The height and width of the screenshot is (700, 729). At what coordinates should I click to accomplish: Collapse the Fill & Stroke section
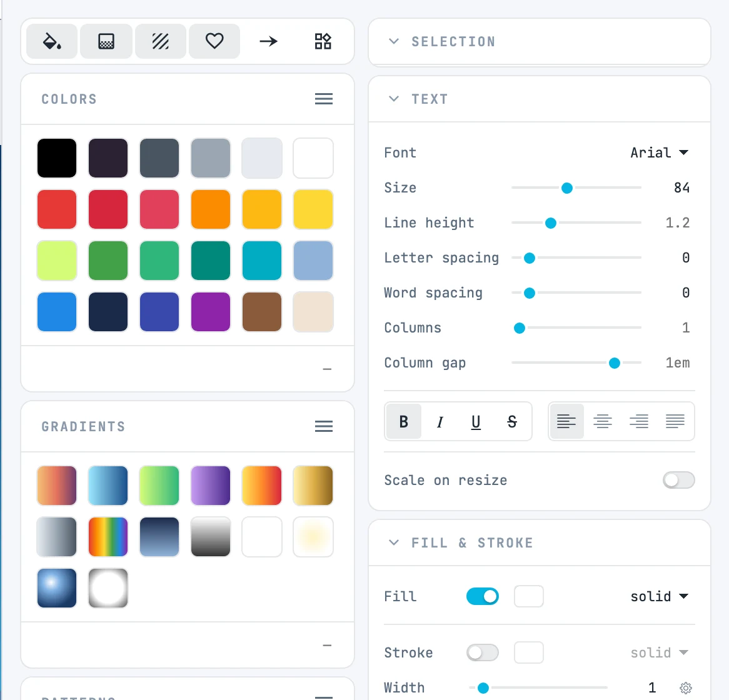point(394,542)
